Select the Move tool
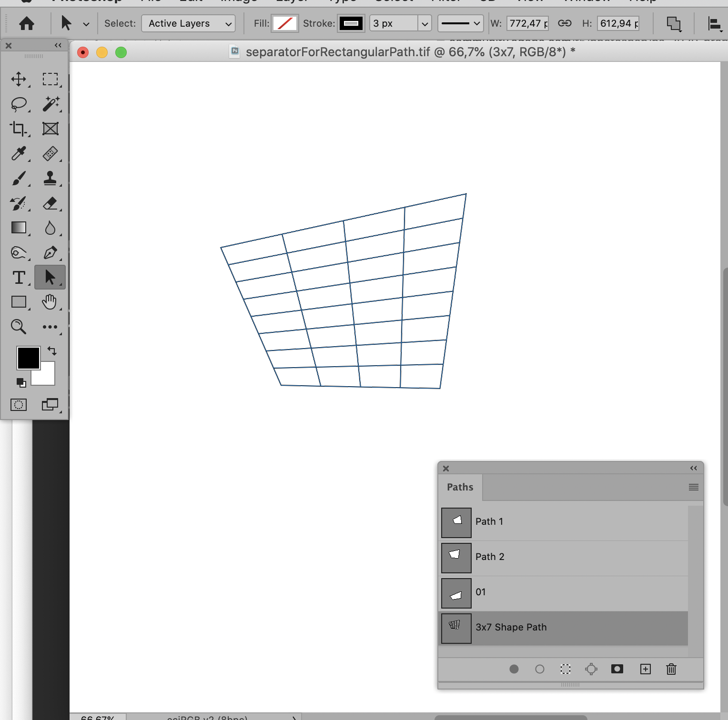This screenshot has width=728, height=720. coord(19,79)
